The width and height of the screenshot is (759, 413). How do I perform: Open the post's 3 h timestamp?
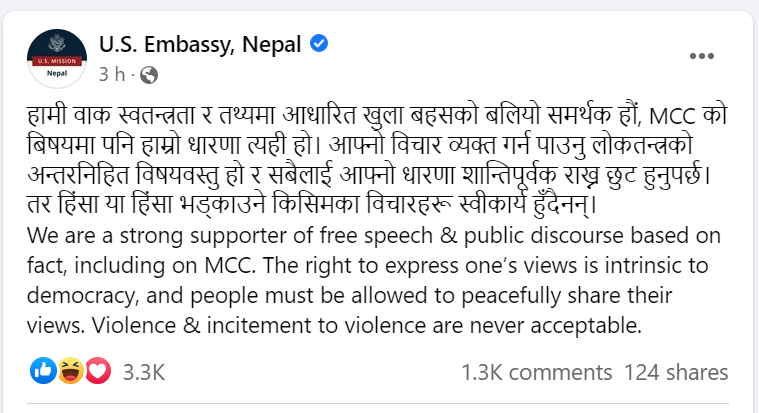113,74
